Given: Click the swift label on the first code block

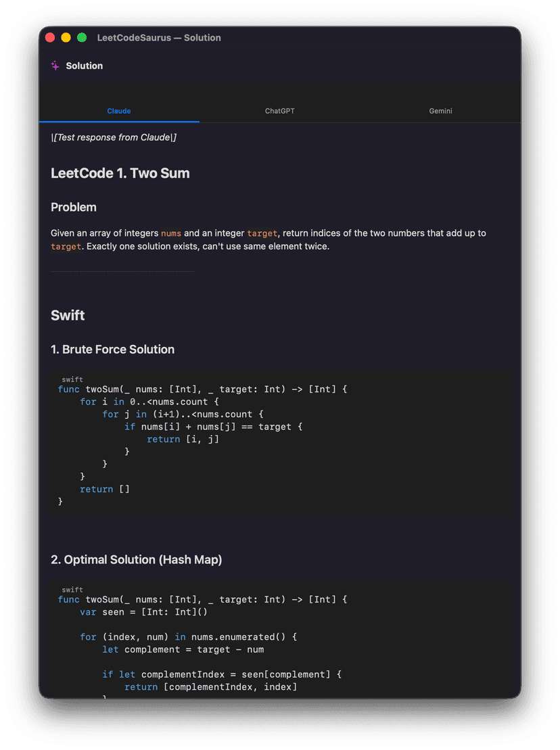Looking at the screenshot, I should (72, 379).
